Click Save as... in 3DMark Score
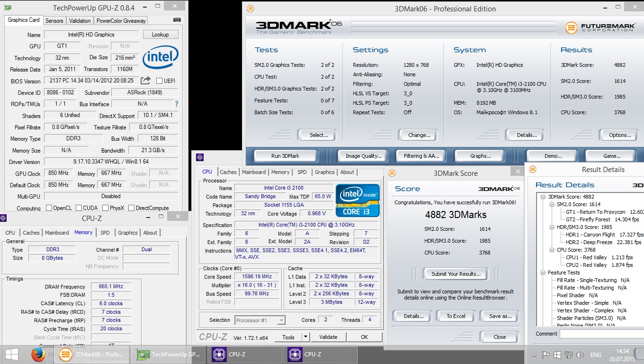This screenshot has height=364, width=644. [x=501, y=316]
